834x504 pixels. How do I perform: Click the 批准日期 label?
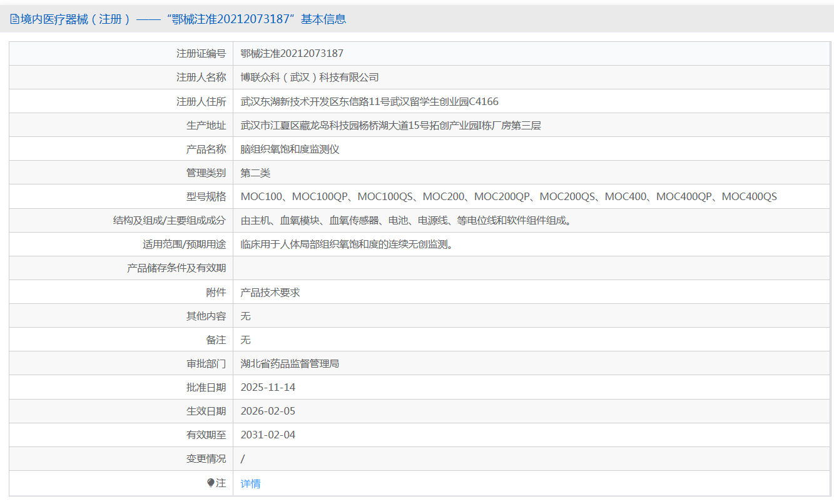pos(206,387)
